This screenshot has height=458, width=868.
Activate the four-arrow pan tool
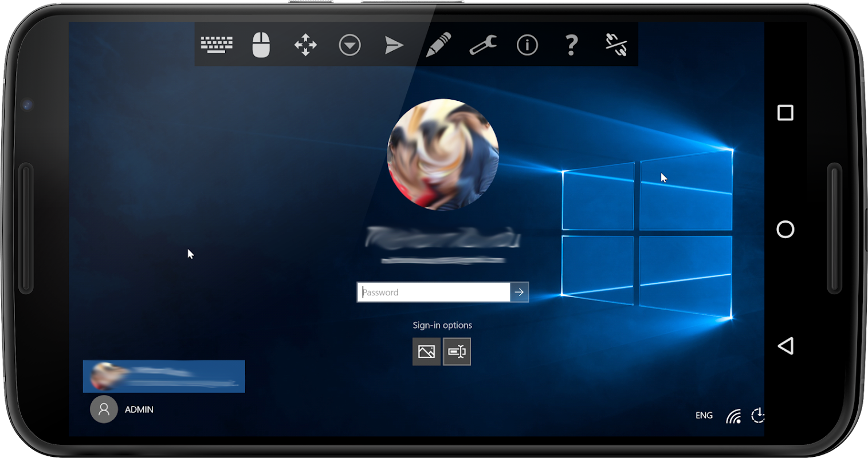(305, 45)
